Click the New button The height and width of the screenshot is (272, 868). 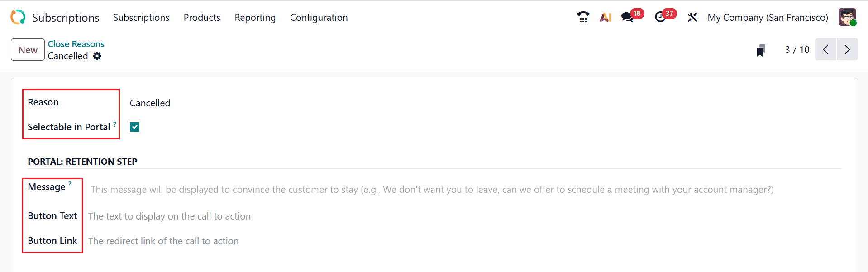(x=27, y=49)
